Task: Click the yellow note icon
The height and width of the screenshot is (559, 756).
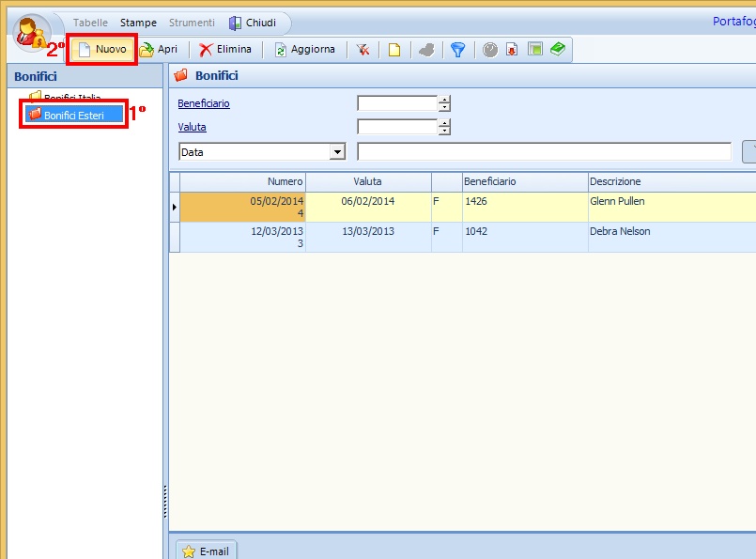Action: (394, 50)
